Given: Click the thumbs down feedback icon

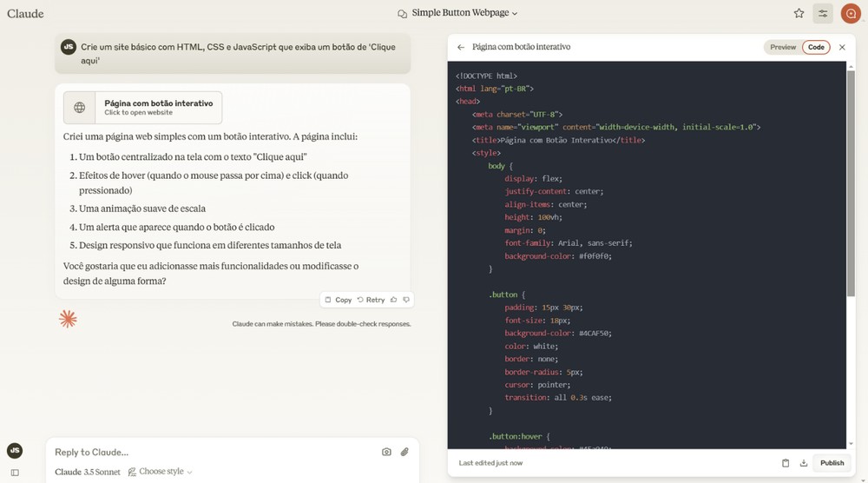Looking at the screenshot, I should (406, 300).
